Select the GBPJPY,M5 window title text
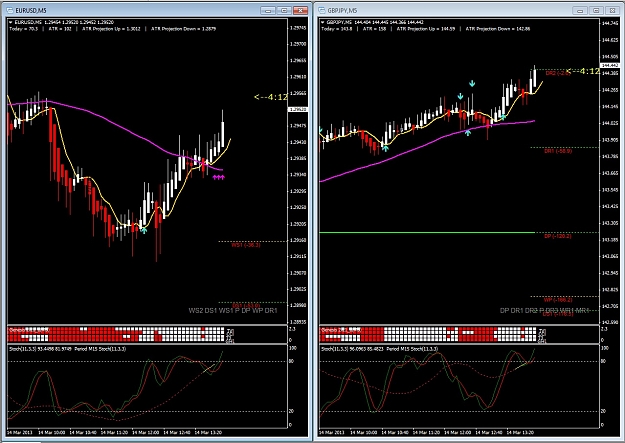Viewport: 625px width, 443px height. (342, 11)
